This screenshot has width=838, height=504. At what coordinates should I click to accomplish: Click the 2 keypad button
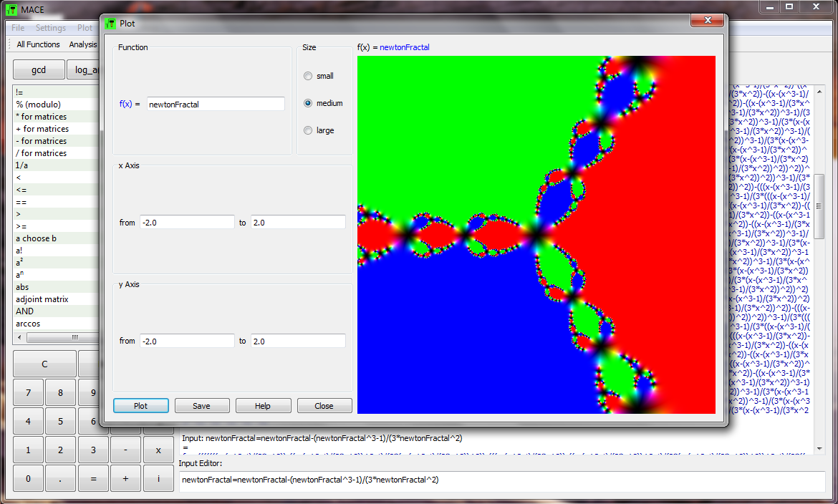[60, 450]
